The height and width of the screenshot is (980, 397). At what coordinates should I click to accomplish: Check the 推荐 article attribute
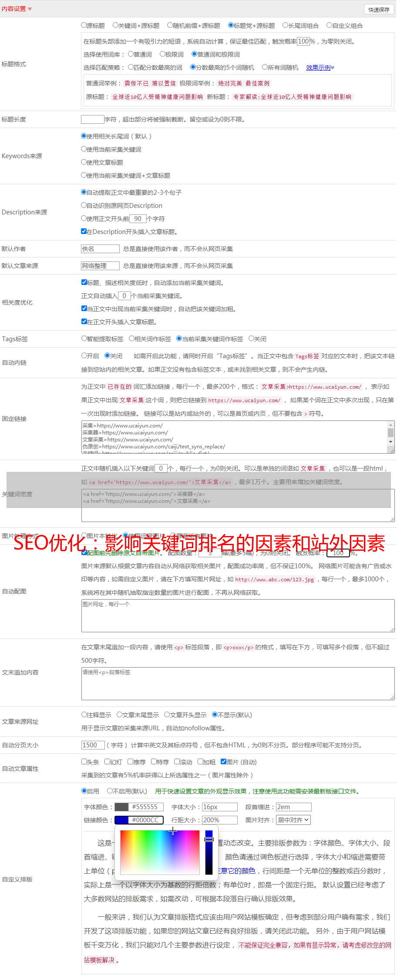(x=130, y=762)
